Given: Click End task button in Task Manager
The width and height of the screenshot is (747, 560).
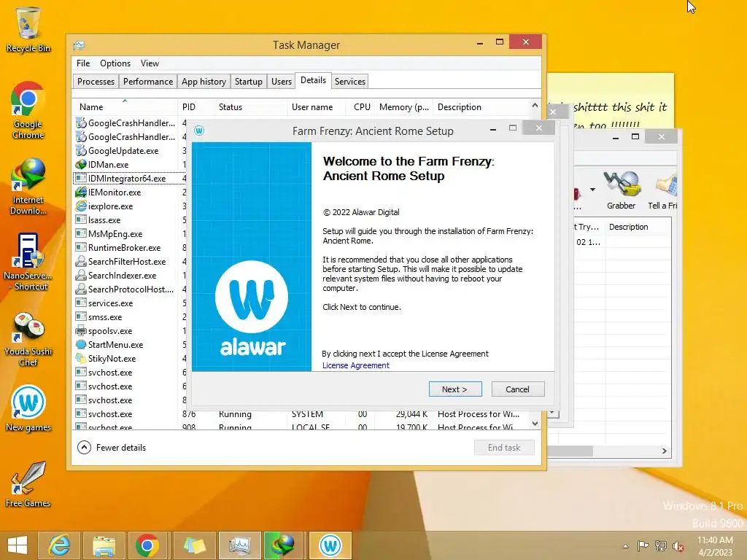Looking at the screenshot, I should click(x=504, y=448).
